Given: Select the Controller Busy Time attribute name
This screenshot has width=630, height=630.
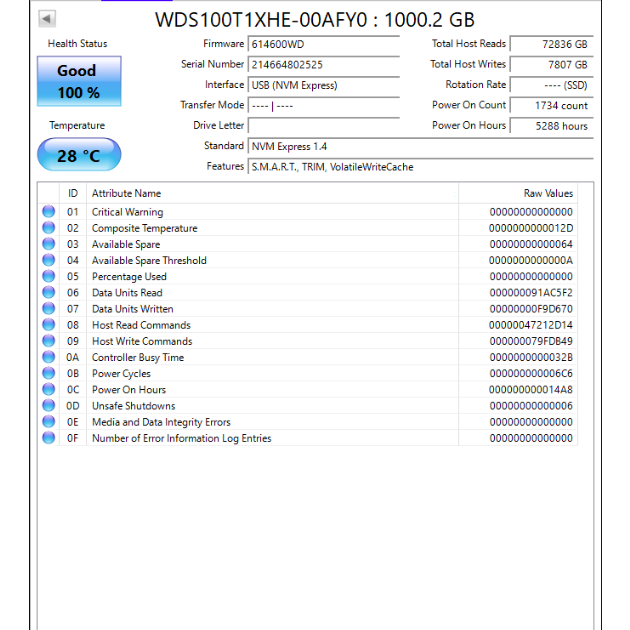Looking at the screenshot, I should [138, 357].
